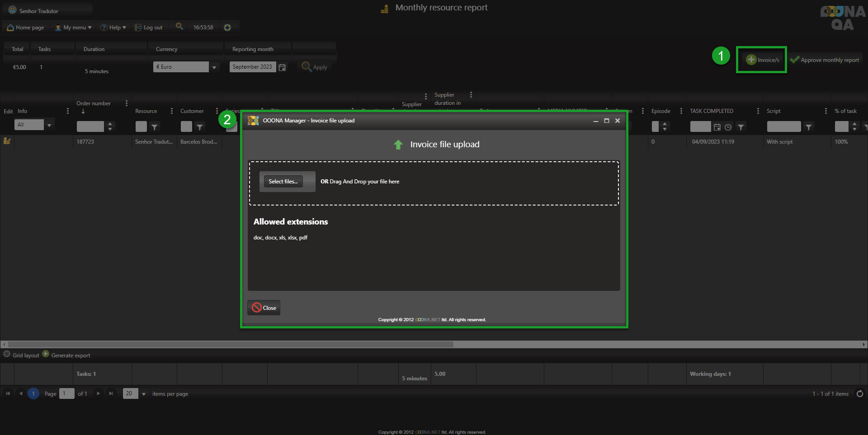Open the My menu dropdown
Image resolution: width=868 pixels, height=435 pixels.
coord(73,28)
